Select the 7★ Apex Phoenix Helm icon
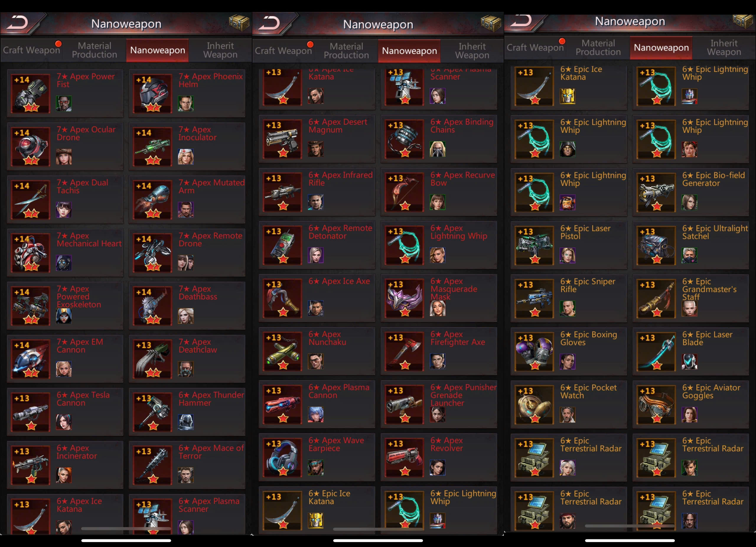This screenshot has width=756, height=547. [x=153, y=94]
